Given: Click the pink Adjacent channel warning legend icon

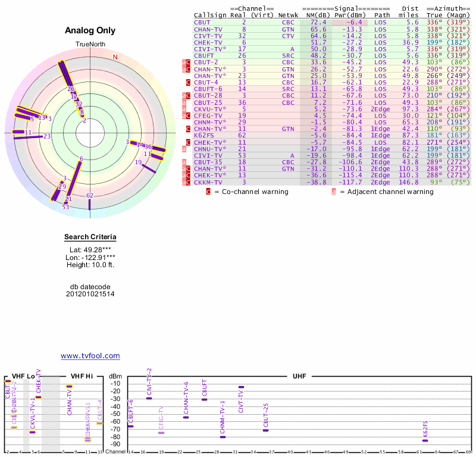Looking at the screenshot, I should 334,192.
